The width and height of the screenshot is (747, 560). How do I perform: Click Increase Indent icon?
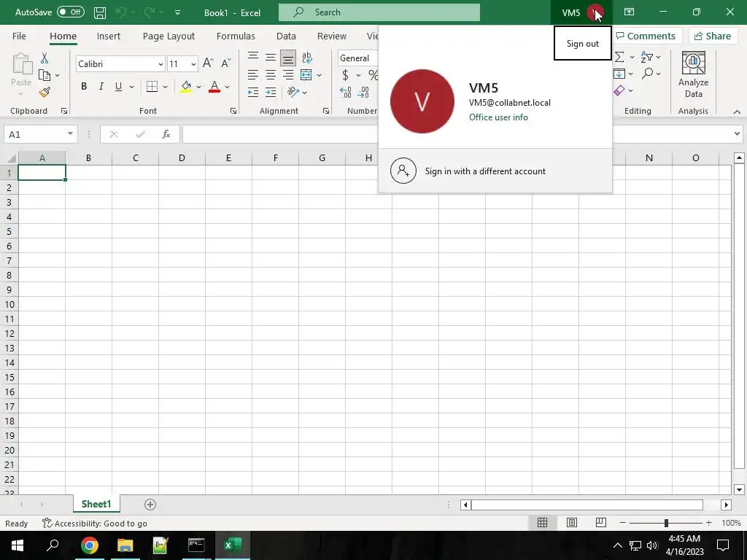(x=271, y=93)
